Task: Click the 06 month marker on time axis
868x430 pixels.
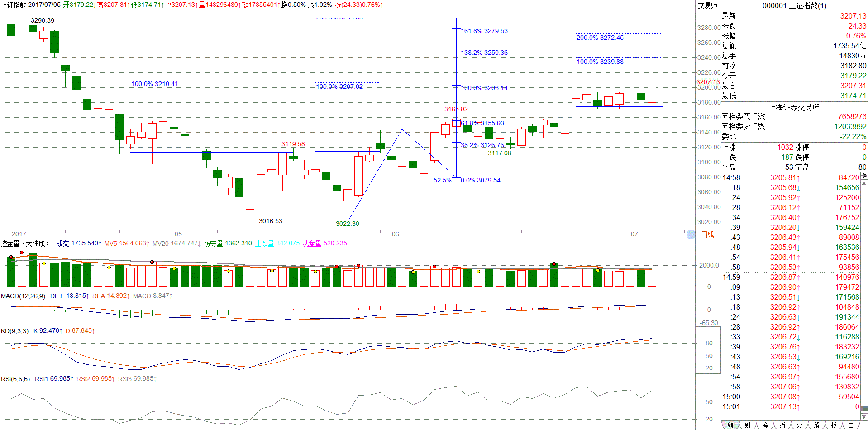Action: [396, 234]
